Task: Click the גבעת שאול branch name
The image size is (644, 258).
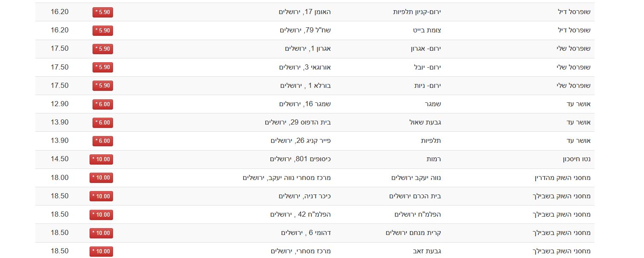Action: [425, 122]
